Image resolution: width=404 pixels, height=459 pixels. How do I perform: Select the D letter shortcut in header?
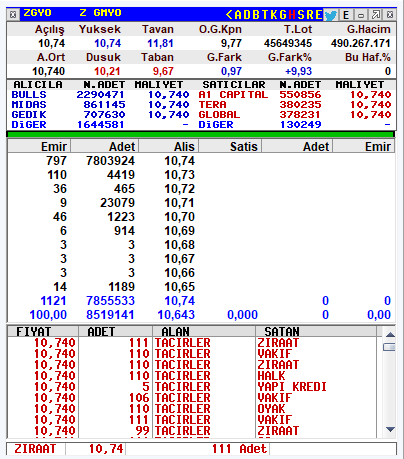[247, 15]
